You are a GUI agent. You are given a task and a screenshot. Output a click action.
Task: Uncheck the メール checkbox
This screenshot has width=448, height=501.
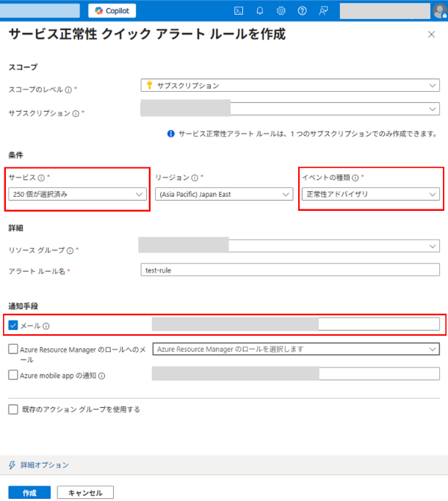tap(13, 325)
